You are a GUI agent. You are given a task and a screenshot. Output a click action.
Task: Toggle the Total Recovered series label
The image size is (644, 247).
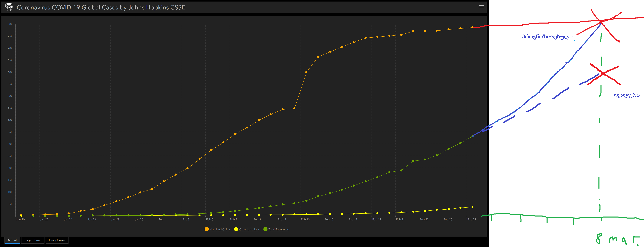click(x=278, y=229)
